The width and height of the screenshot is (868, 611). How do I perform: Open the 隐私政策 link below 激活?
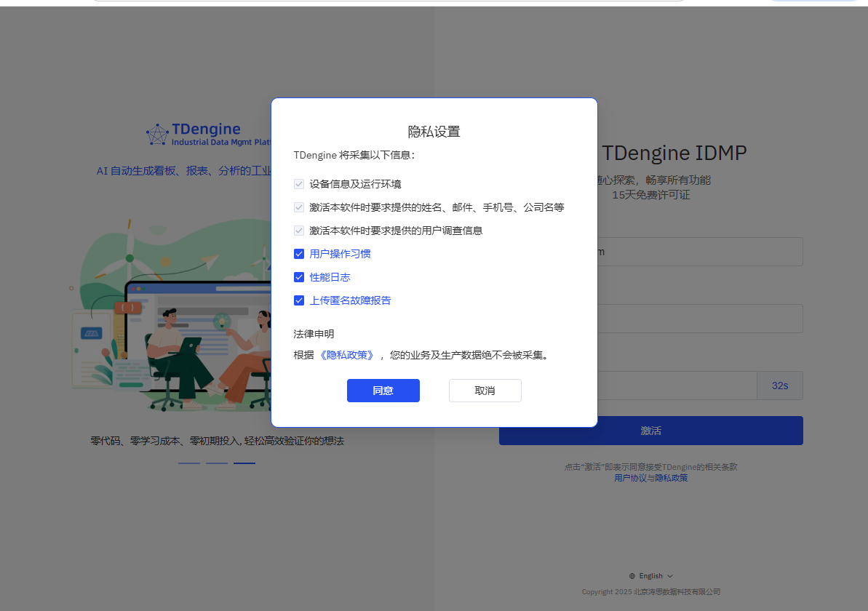[x=672, y=478]
